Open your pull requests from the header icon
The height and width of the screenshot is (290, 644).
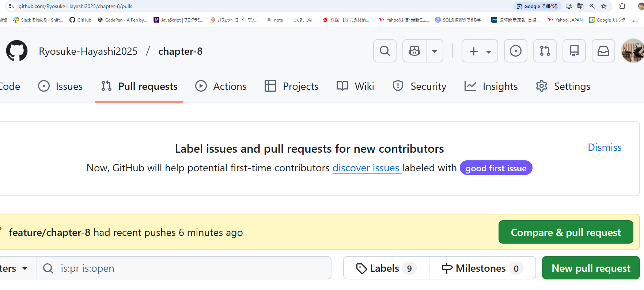(x=545, y=51)
